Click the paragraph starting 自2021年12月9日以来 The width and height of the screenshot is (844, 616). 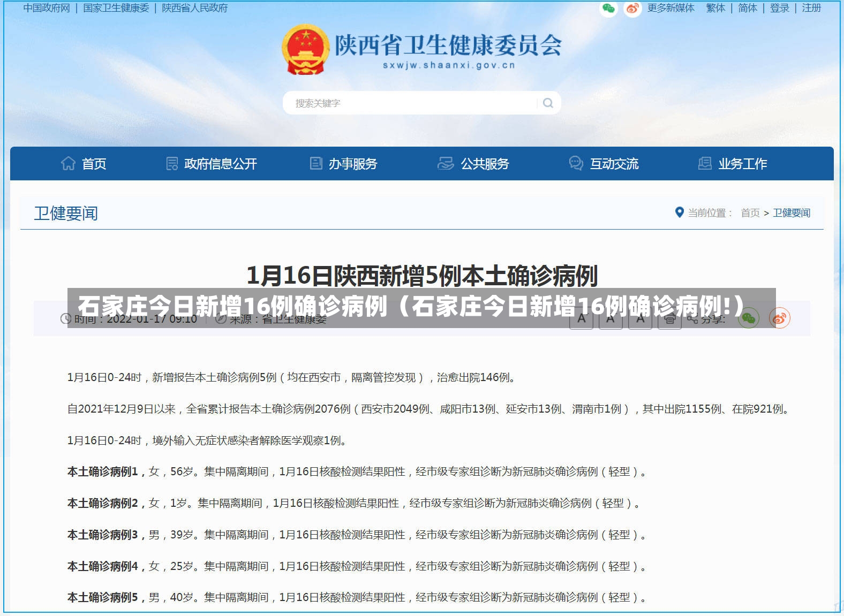(x=429, y=409)
